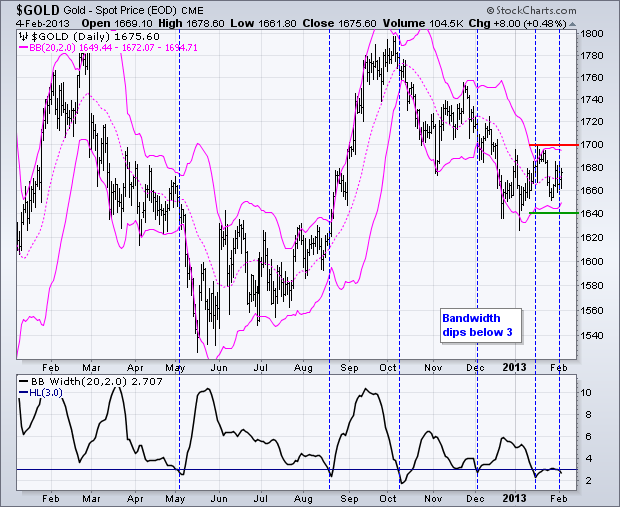Screen dimensions: 620x507
Task: Click the Nov label under the price panel
Action: coord(433,368)
